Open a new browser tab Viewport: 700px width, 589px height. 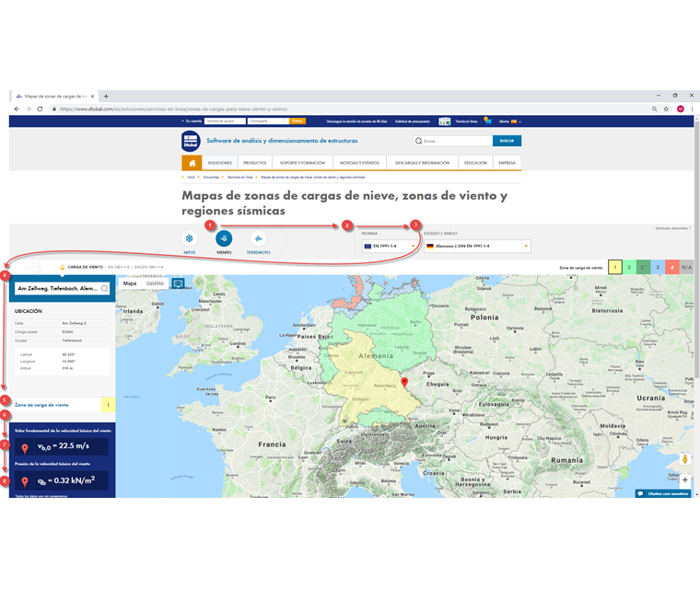tap(106, 96)
